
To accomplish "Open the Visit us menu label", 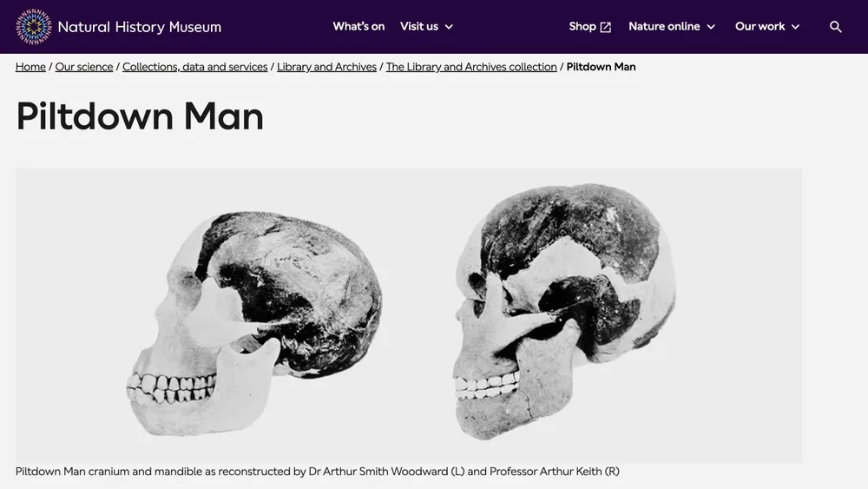I will coord(419,27).
